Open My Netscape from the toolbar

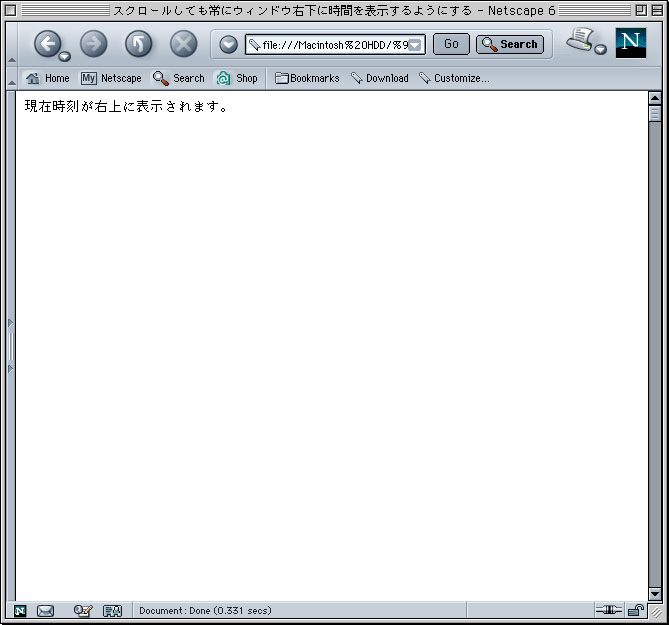pos(111,78)
